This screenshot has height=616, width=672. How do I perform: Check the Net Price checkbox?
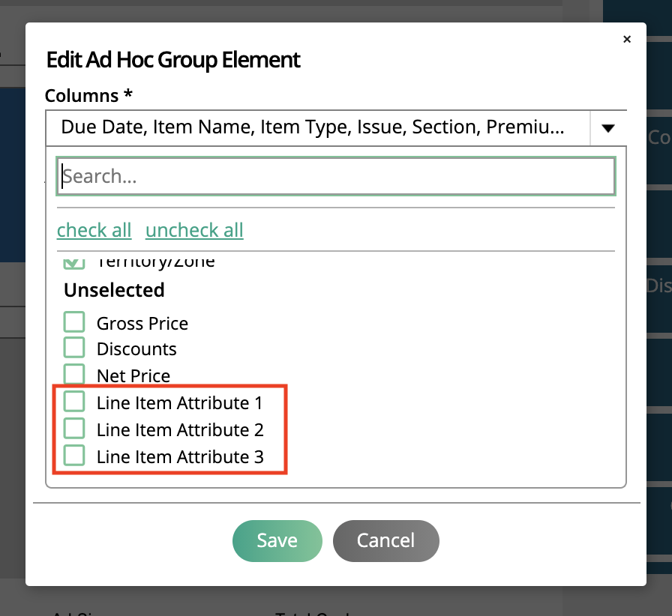74,374
